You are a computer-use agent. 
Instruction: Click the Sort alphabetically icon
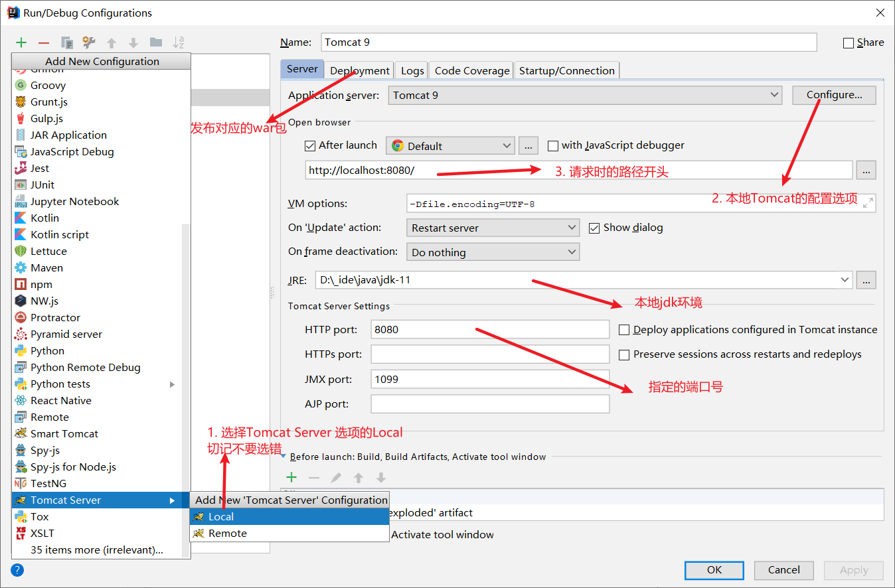coord(179,42)
